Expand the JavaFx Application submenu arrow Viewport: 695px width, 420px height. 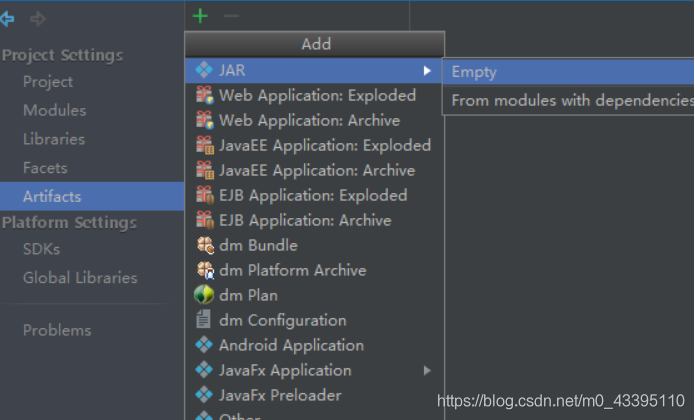click(427, 370)
